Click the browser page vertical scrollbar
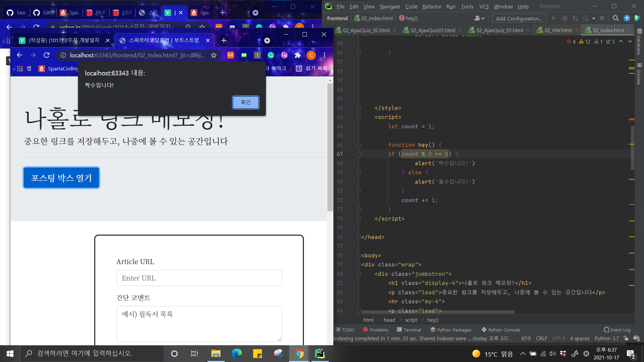The width and height of the screenshot is (644, 362). [x=330, y=147]
